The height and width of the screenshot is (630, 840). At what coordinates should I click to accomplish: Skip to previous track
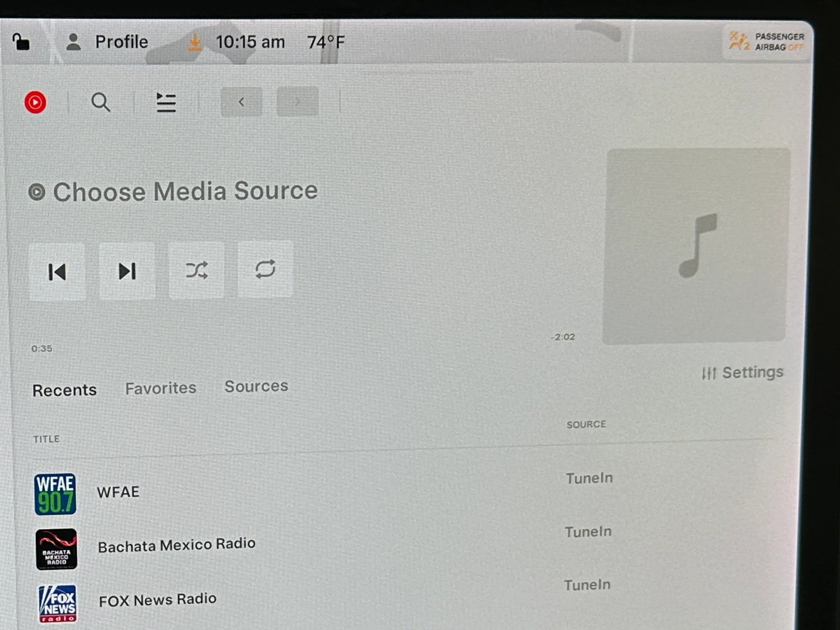(x=57, y=272)
